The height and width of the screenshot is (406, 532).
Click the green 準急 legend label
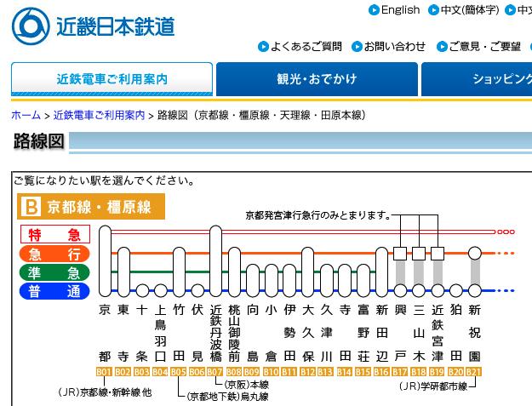(x=54, y=272)
